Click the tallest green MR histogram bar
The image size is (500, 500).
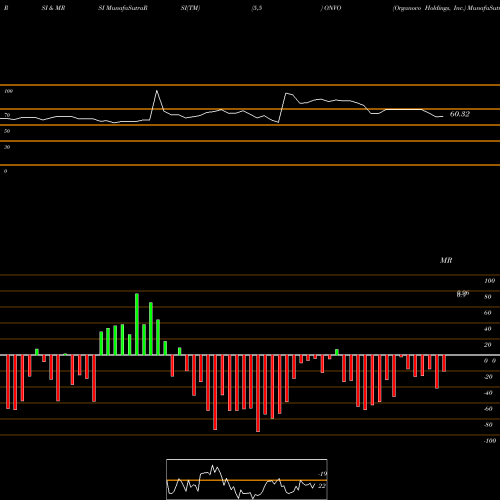(x=137, y=324)
